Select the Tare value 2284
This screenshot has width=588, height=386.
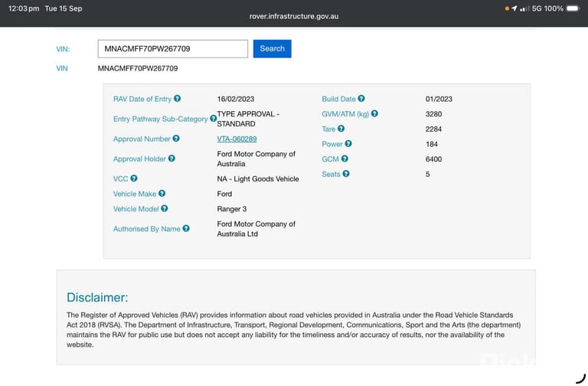click(433, 129)
